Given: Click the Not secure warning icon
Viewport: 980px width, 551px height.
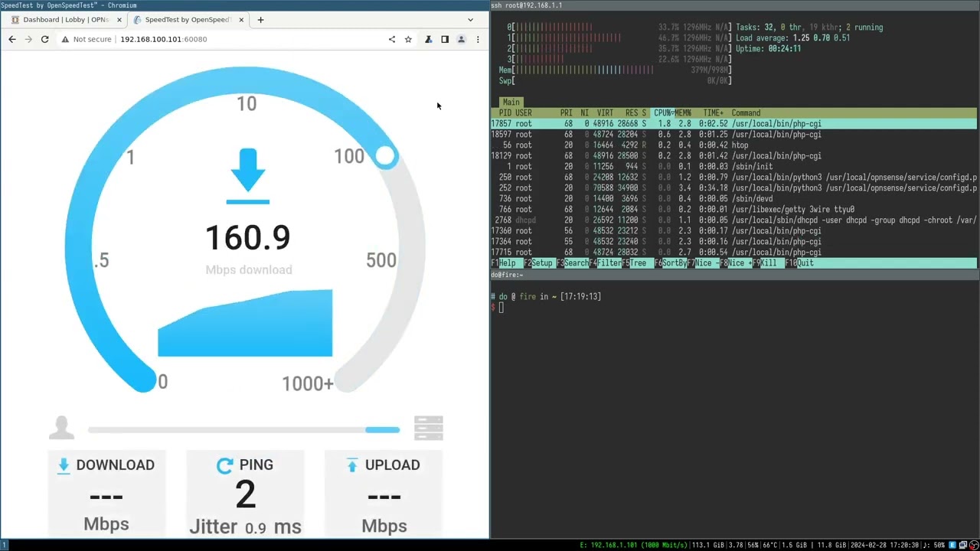Looking at the screenshot, I should point(65,39).
